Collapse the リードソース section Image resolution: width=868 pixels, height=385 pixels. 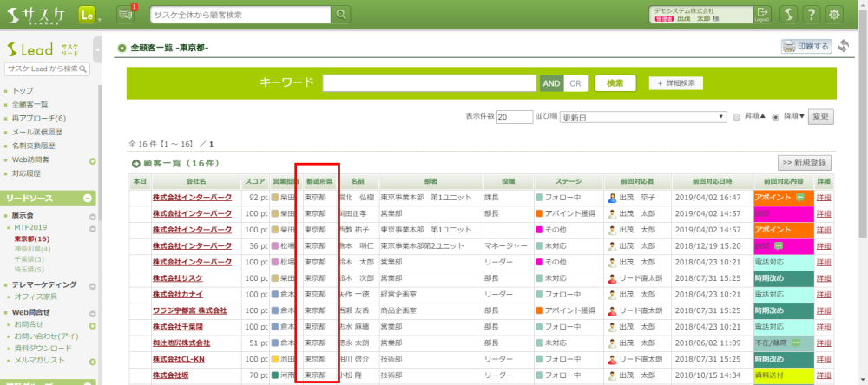pos(89,199)
